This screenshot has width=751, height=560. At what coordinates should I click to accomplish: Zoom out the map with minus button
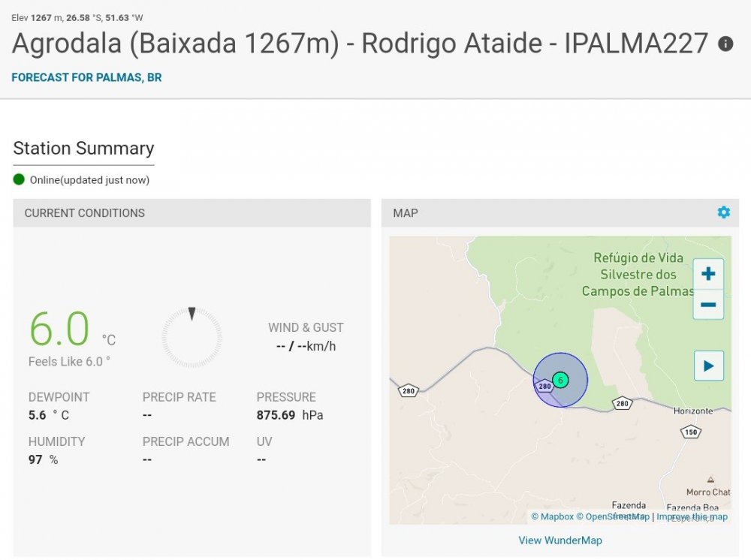click(708, 305)
